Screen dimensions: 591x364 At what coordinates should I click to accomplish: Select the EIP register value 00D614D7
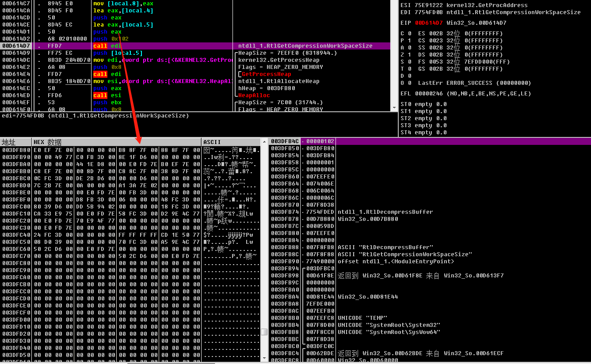coord(429,23)
